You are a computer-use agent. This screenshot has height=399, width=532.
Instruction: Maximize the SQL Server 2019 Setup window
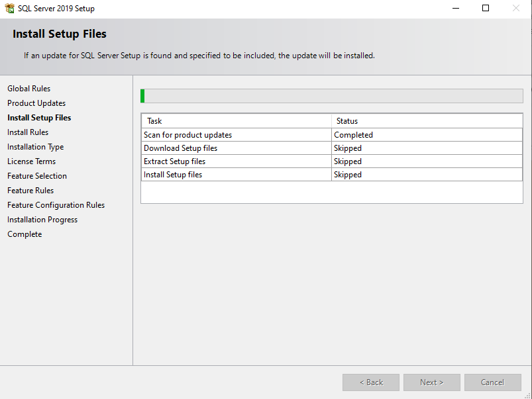coord(486,8)
